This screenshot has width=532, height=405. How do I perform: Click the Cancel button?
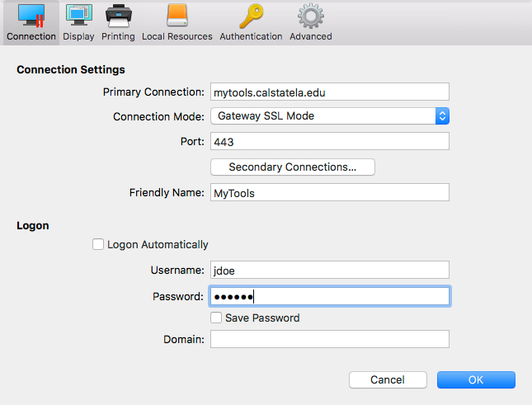388,379
